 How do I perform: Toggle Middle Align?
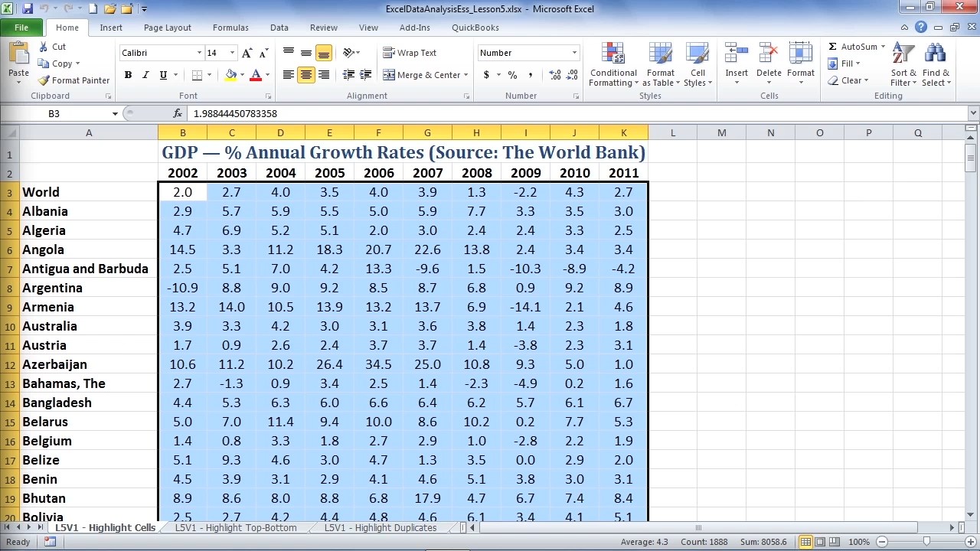tap(305, 53)
